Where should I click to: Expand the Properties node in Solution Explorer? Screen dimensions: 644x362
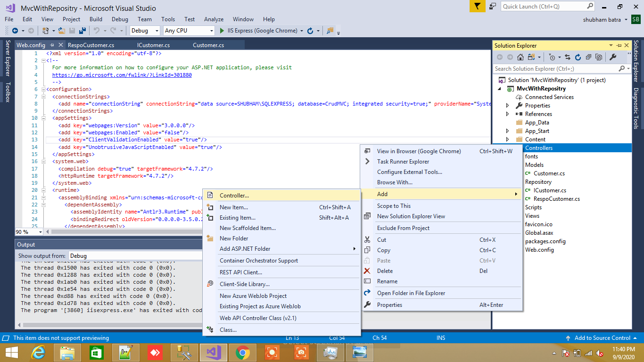[x=508, y=106]
